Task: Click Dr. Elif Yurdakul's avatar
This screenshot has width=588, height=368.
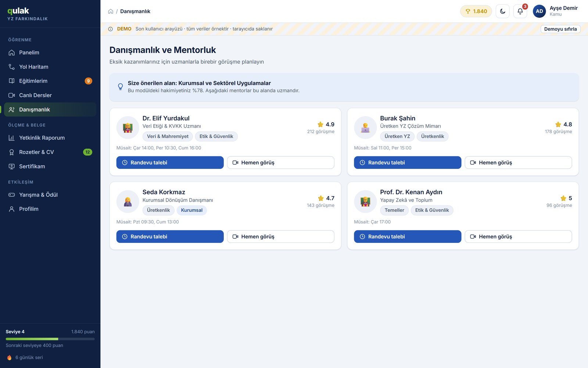Action: [128, 128]
